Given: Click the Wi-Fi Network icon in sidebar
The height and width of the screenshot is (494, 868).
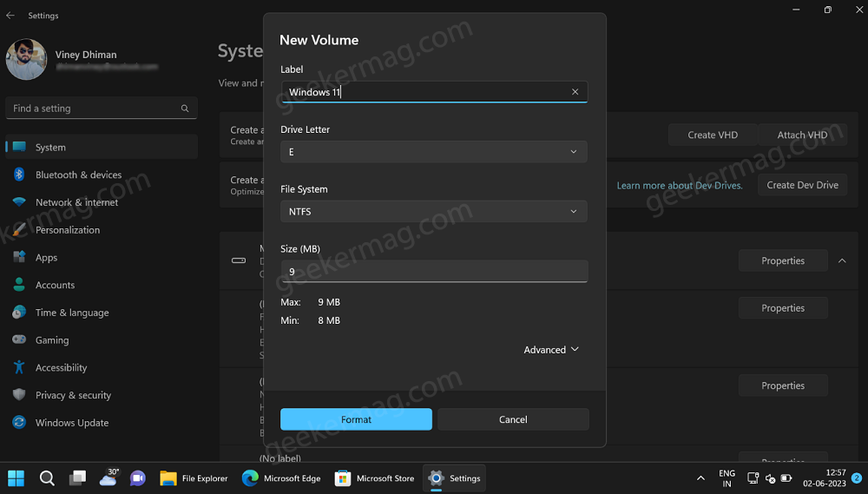Looking at the screenshot, I should 19,202.
